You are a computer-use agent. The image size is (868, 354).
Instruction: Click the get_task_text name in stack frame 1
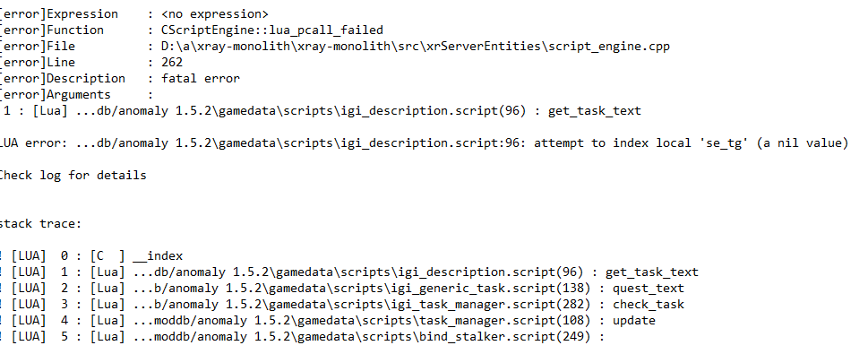click(651, 272)
